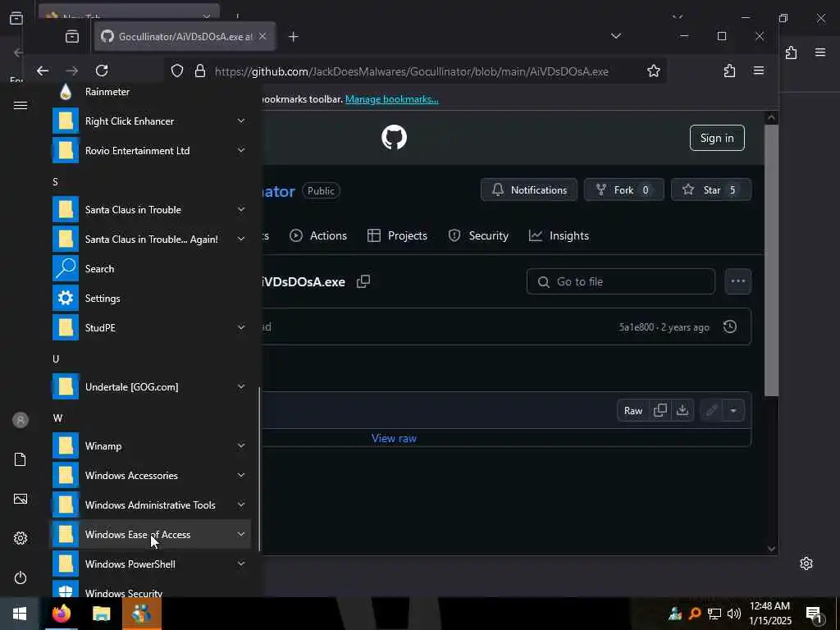
Task: Open the list all tabs chevron
Action: pos(616,36)
